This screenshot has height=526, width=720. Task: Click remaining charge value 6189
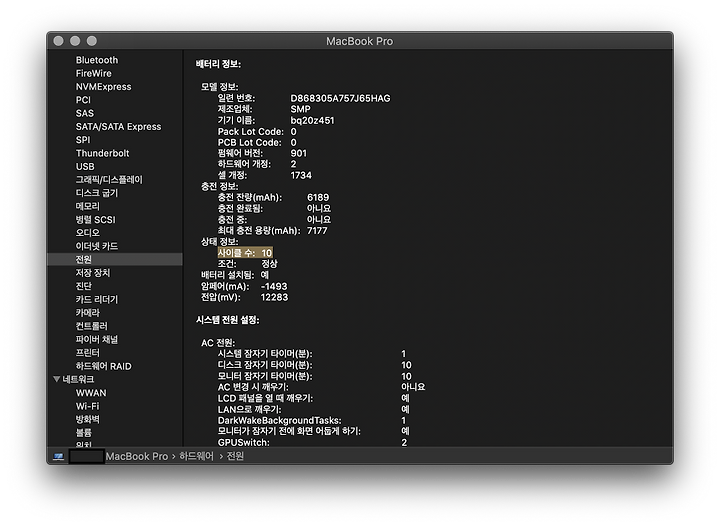pyautogui.click(x=318, y=197)
